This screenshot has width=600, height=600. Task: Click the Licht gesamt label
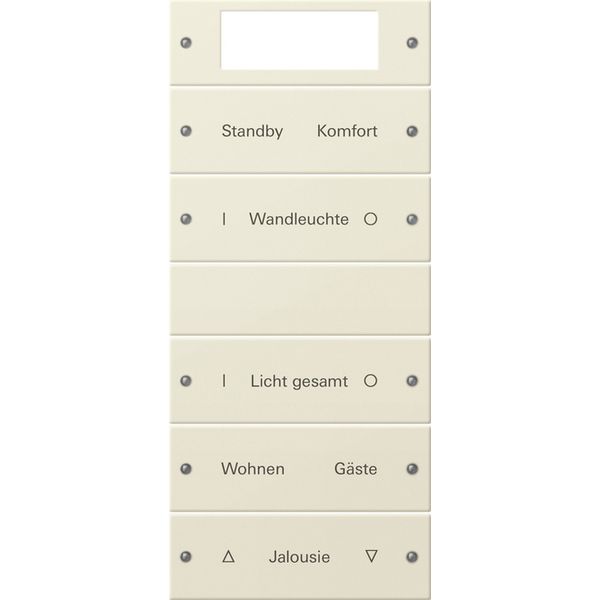click(299, 382)
